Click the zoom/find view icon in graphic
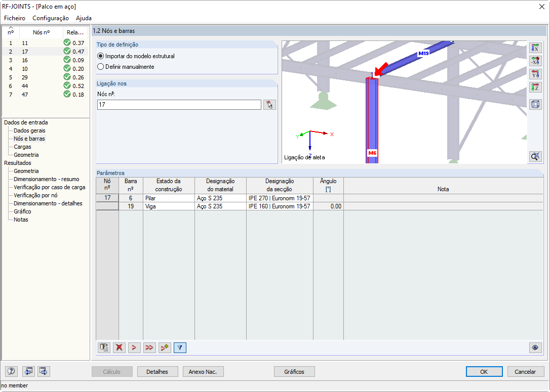550x392 pixels. coord(535,156)
